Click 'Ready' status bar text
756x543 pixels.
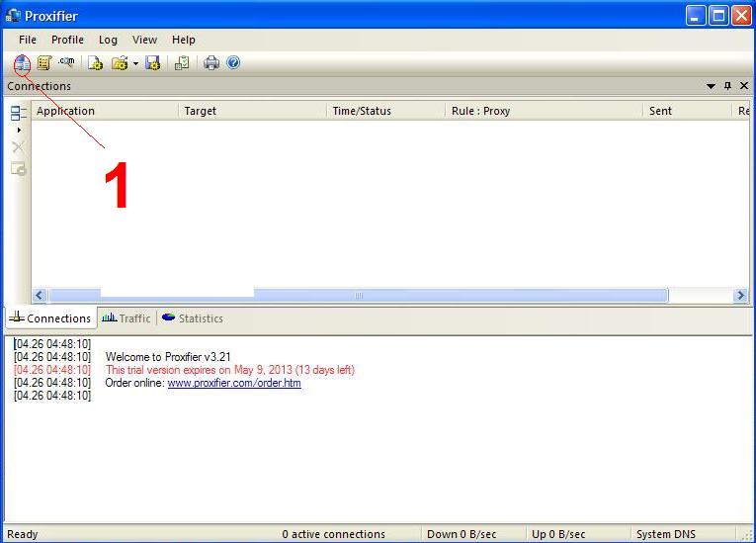(x=22, y=534)
